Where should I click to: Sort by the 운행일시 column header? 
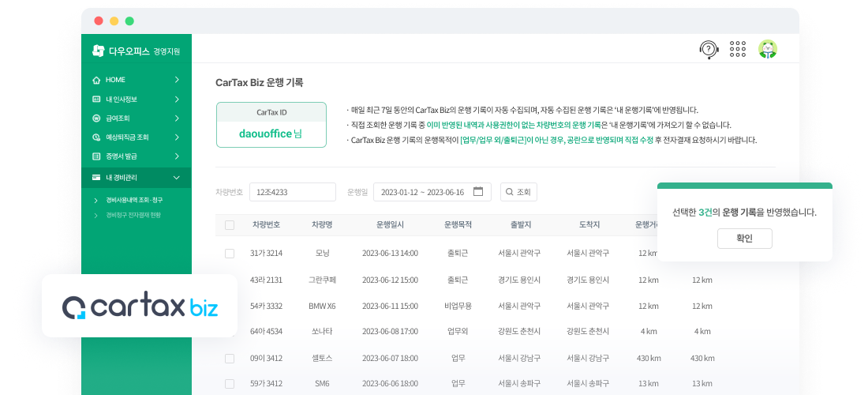coord(391,225)
